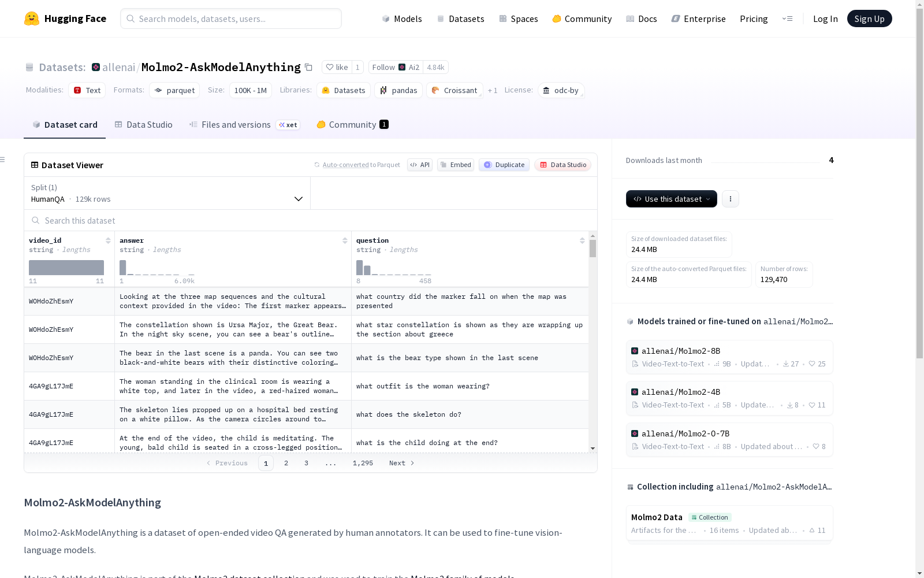Screen dimensions: 924x578
Task: Open Models in the top navigation
Action: pyautogui.click(x=402, y=18)
